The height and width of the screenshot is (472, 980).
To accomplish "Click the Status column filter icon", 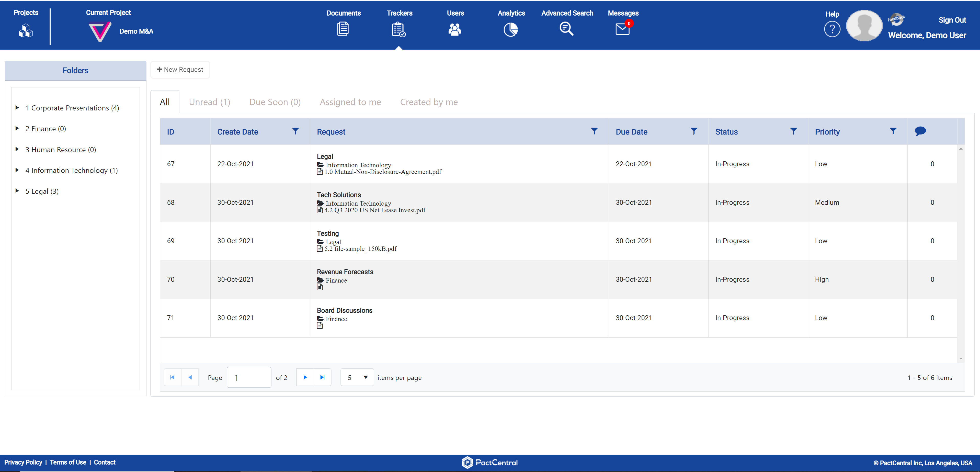I will [793, 131].
